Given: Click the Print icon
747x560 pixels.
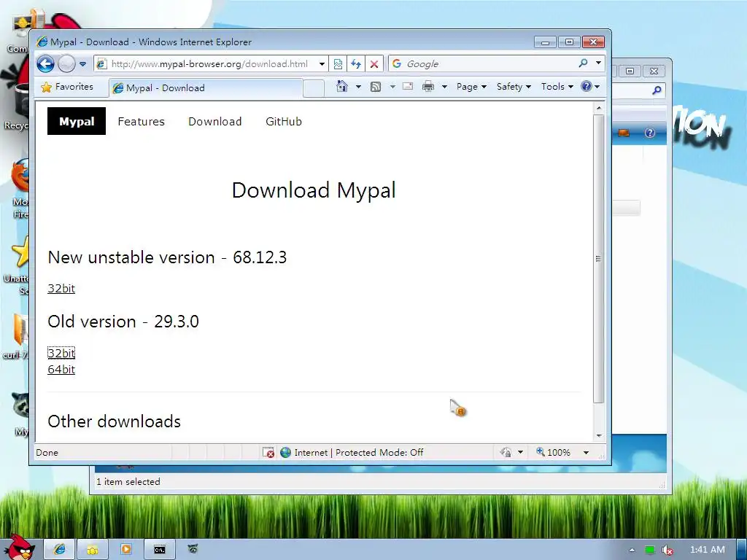Looking at the screenshot, I should pyautogui.click(x=428, y=86).
